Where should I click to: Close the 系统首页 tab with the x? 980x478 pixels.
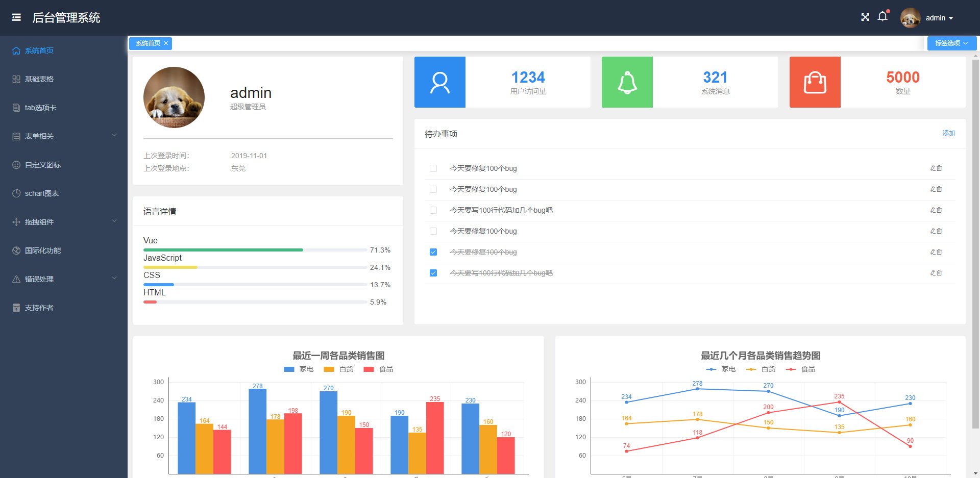[x=166, y=43]
